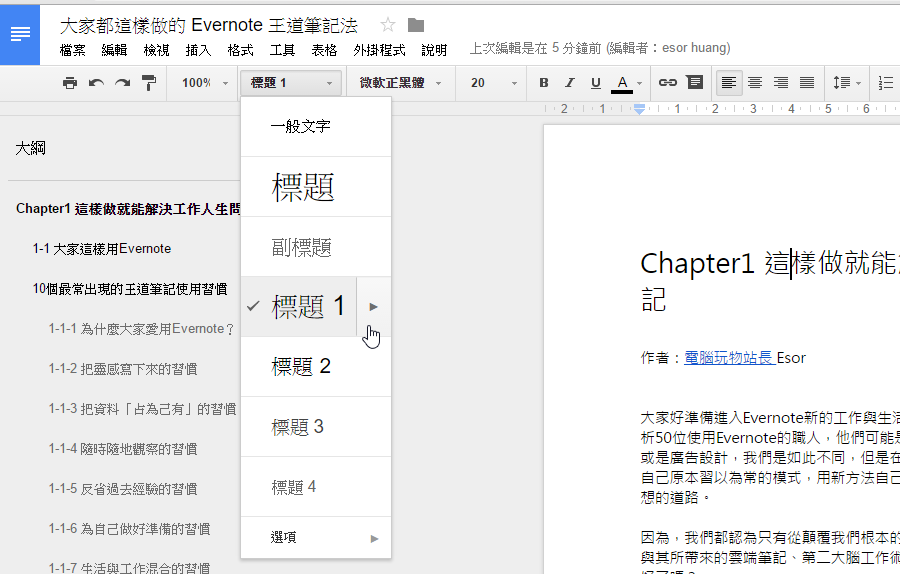Screen dimensions: 900x574
Task: Open the 檔案 menu
Action: [72, 50]
